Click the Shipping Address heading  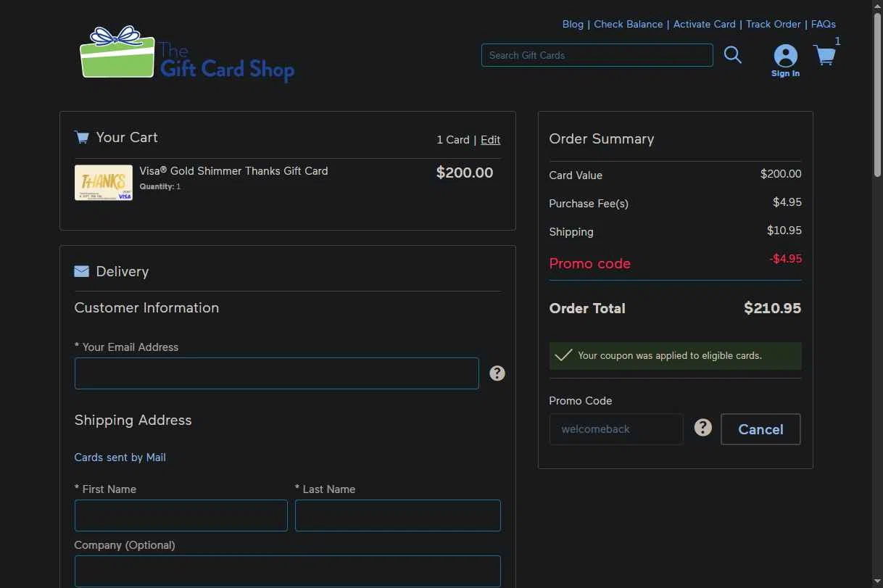[133, 421]
